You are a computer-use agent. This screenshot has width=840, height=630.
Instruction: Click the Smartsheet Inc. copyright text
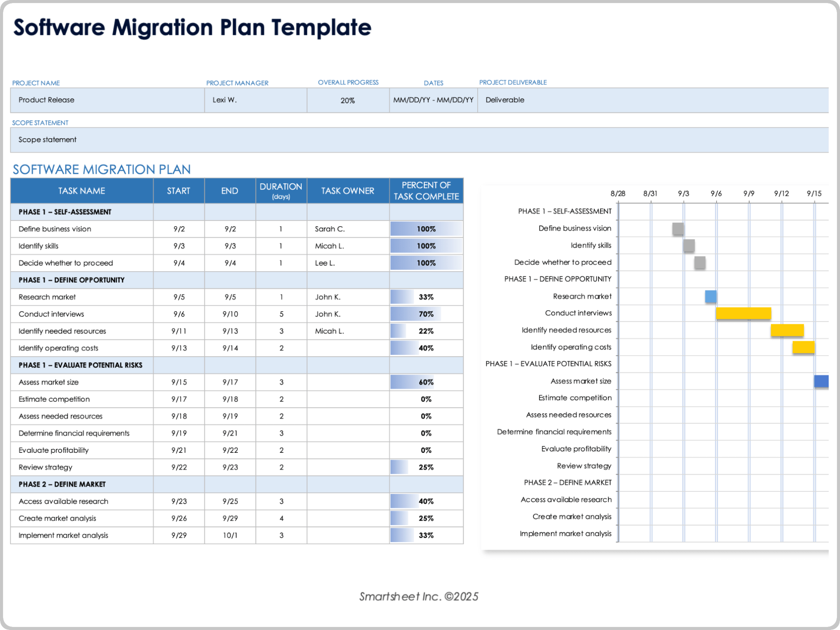click(419, 596)
